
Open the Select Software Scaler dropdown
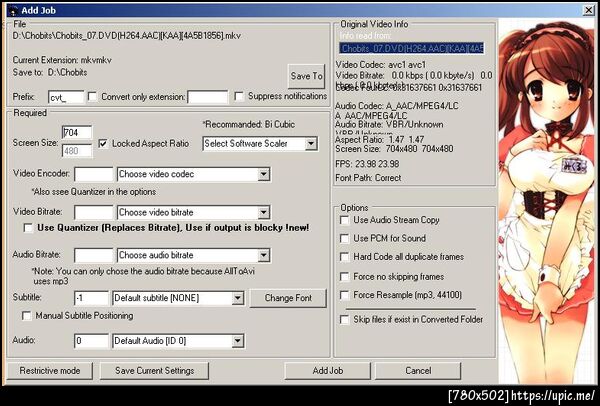coord(311,144)
